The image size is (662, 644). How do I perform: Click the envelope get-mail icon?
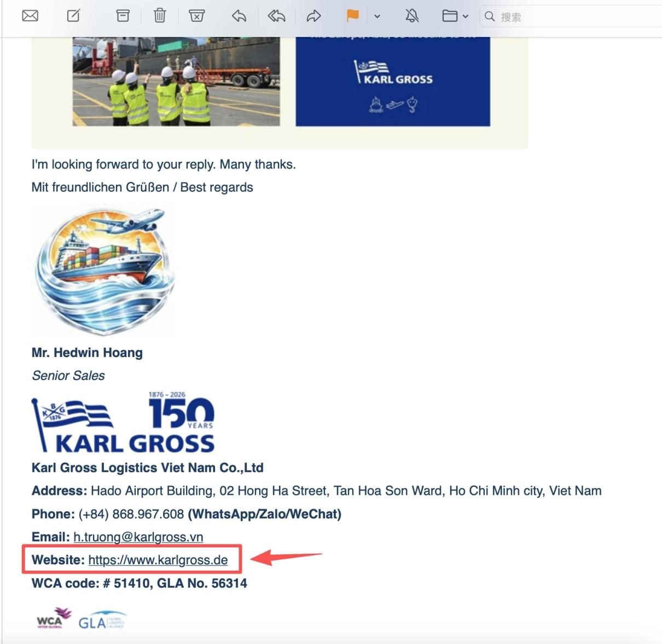tap(30, 16)
